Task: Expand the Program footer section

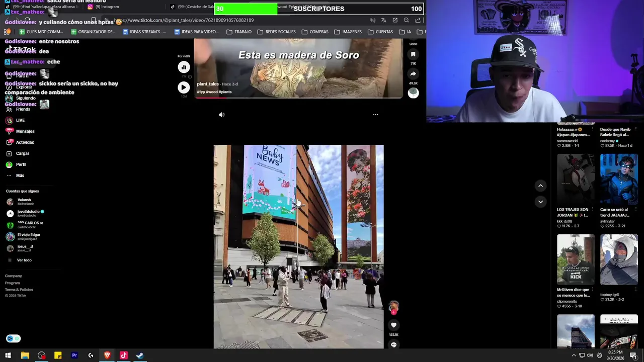Action: 13,283
